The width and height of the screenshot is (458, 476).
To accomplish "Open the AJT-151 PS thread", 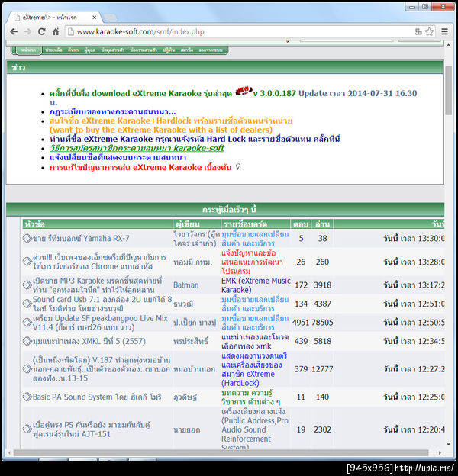I will coord(92,429).
